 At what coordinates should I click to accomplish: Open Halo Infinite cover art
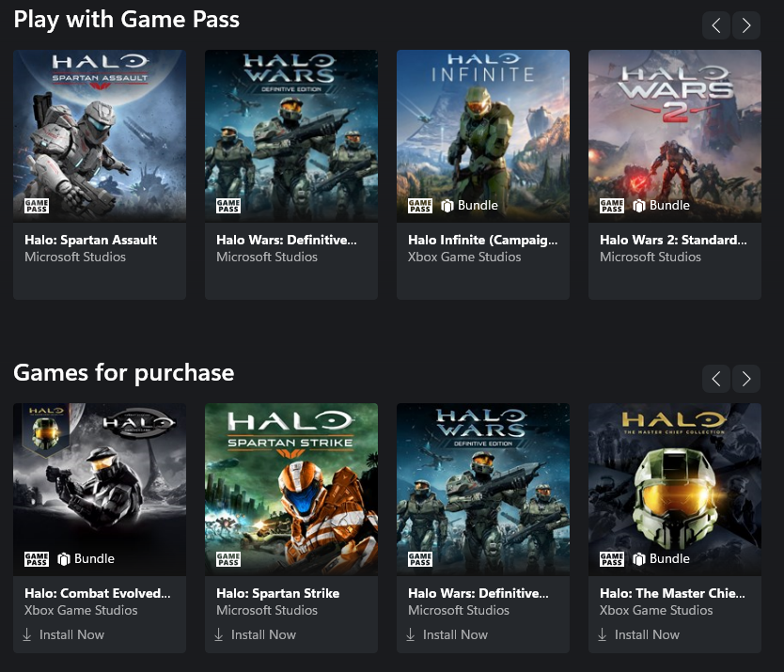tap(483, 135)
